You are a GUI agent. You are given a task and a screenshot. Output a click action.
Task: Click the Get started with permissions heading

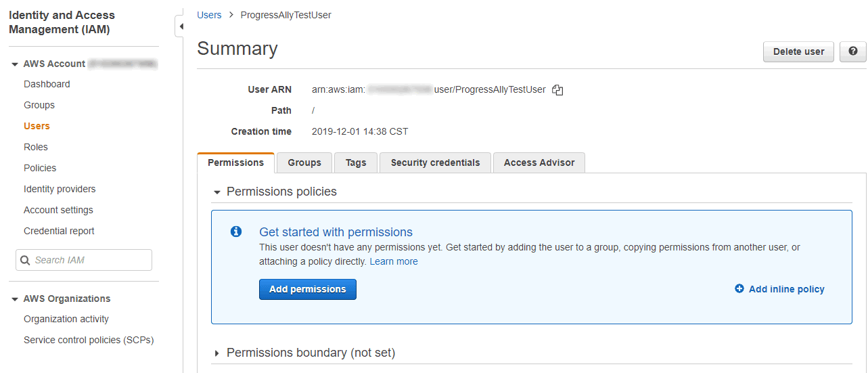pos(336,232)
